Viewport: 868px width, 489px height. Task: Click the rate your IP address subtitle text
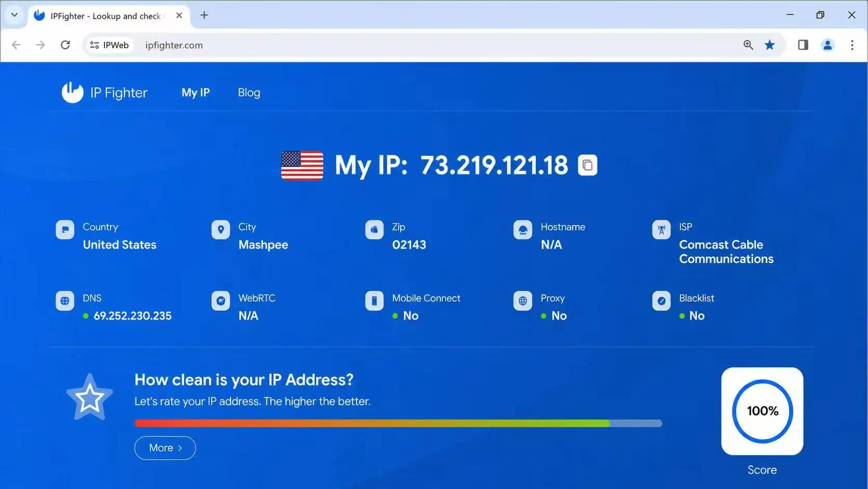point(252,401)
